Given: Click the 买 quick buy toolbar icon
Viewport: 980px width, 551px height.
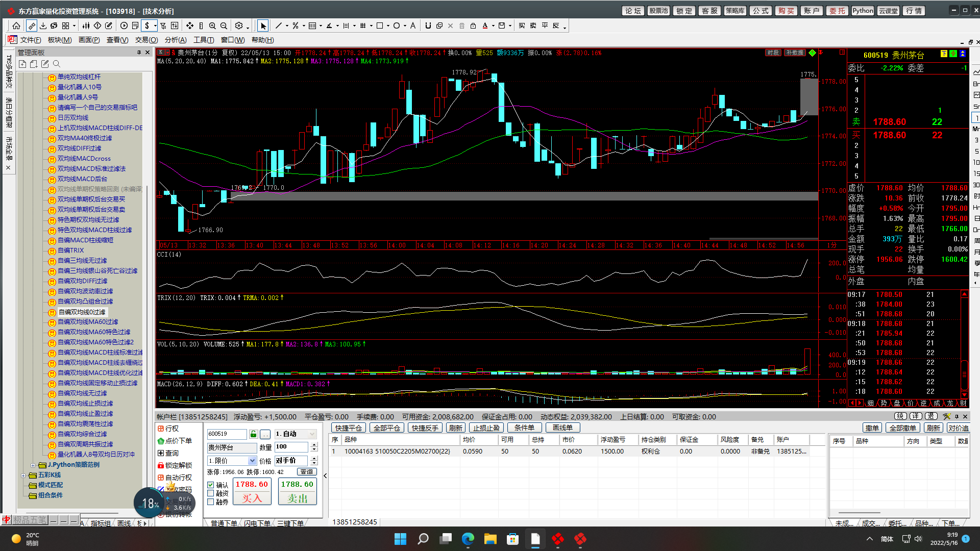Looking at the screenshot, I should pyautogui.click(x=522, y=26).
